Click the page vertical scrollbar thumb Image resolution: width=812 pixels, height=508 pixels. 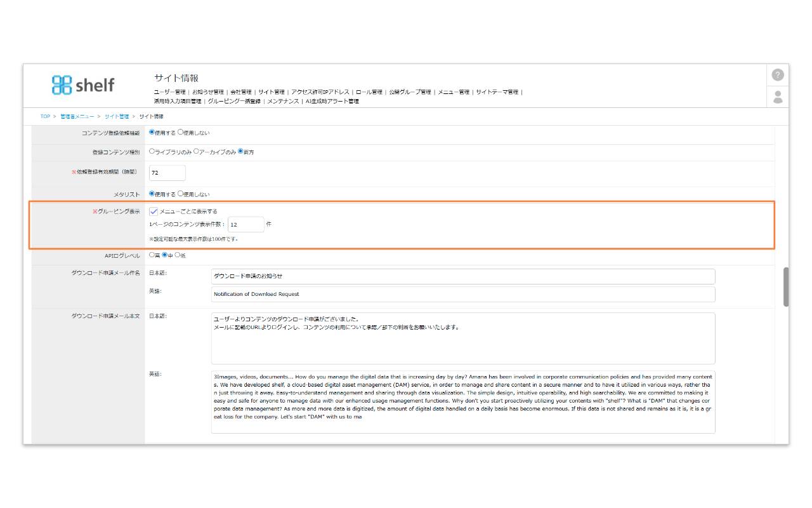tap(786, 287)
